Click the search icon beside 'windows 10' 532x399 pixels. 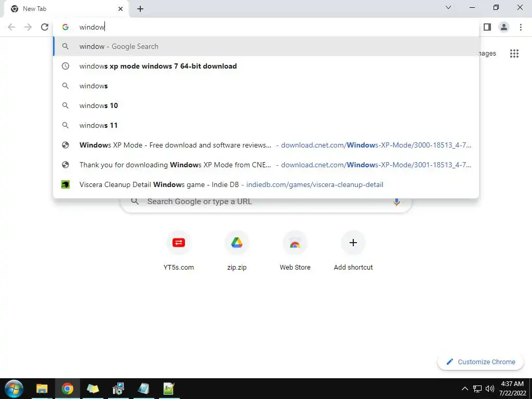click(65, 105)
